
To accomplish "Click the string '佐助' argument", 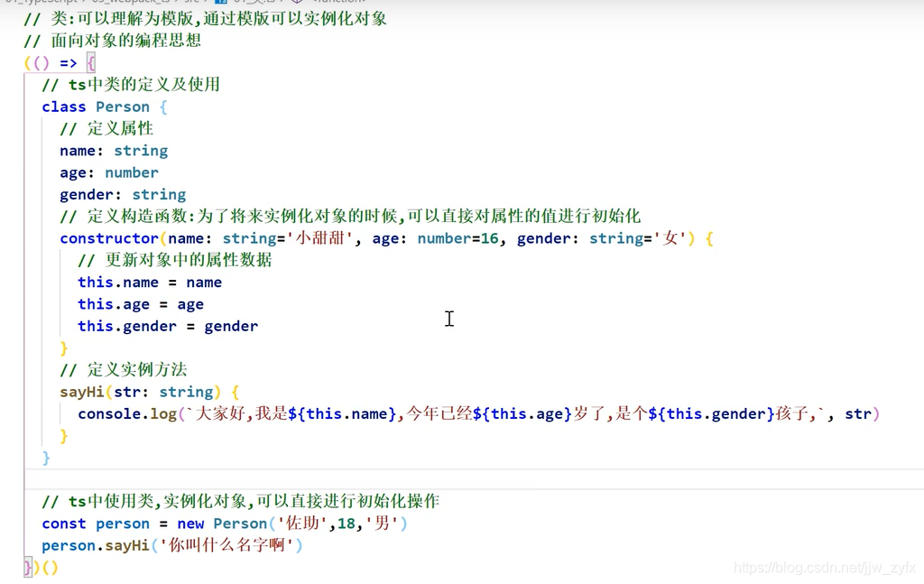I will 298,524.
